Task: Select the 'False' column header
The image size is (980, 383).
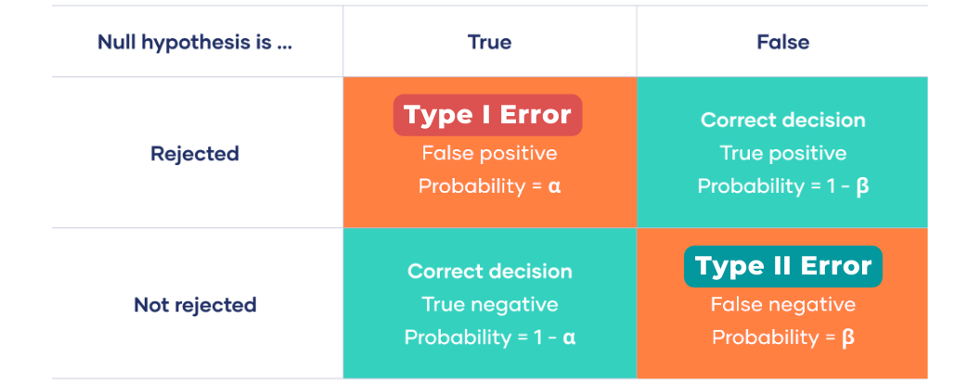Action: [x=783, y=42]
